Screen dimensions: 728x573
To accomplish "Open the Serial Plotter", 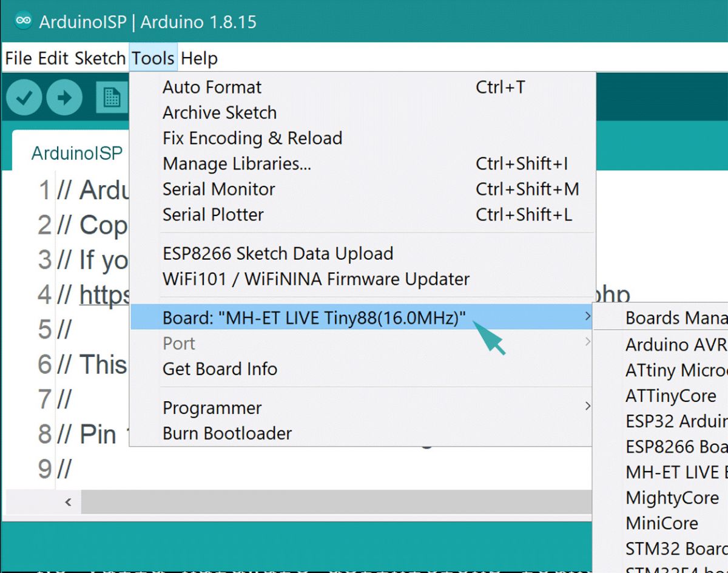I will (x=214, y=214).
